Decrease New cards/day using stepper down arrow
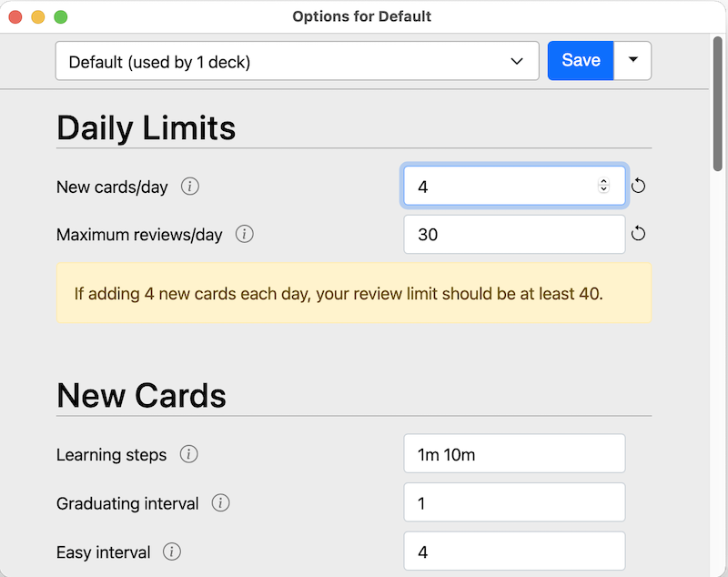 click(x=603, y=190)
